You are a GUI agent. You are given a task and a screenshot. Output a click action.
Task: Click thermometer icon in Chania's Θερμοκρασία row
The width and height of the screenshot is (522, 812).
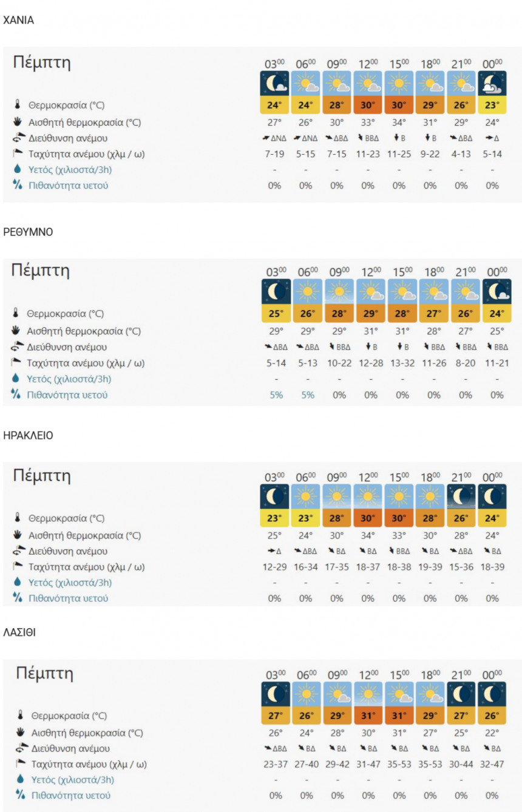point(19,105)
